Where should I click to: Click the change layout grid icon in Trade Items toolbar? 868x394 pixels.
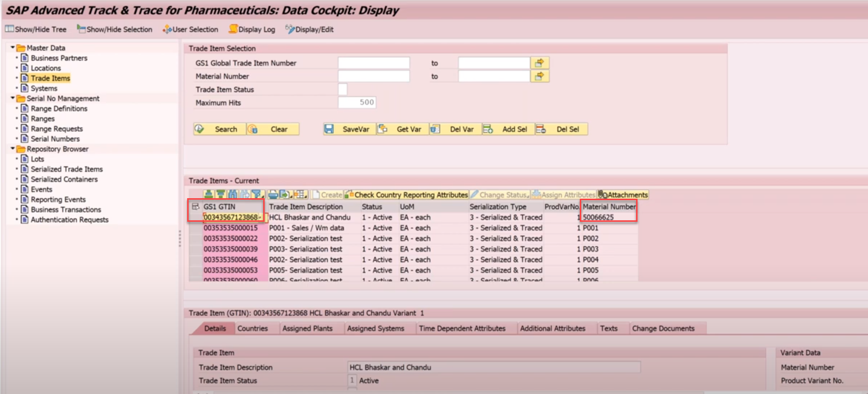[x=301, y=194]
